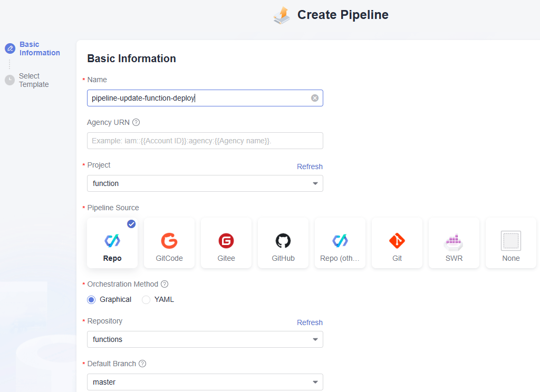Open the Project dropdown
Screen dimensions: 540x392
click(x=205, y=183)
